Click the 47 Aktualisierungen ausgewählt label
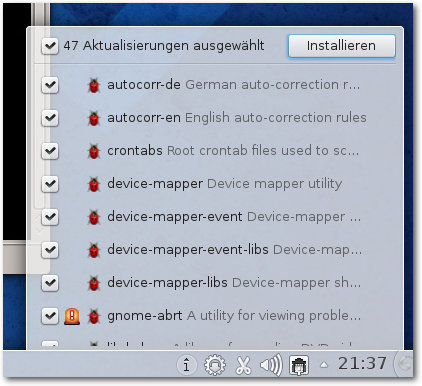Viewport: 422px width, 386px height. (x=164, y=46)
